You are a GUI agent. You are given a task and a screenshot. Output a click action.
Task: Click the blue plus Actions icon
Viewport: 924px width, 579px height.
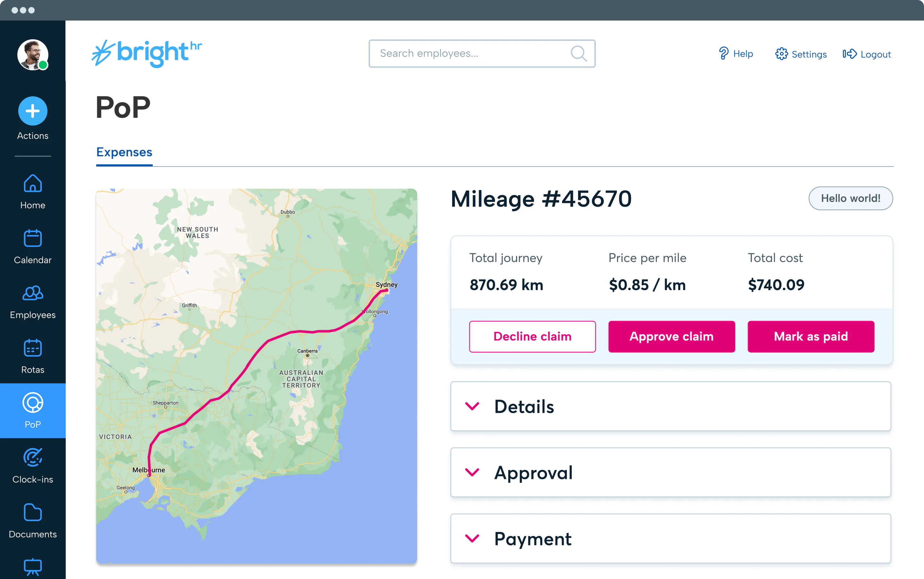(x=32, y=111)
